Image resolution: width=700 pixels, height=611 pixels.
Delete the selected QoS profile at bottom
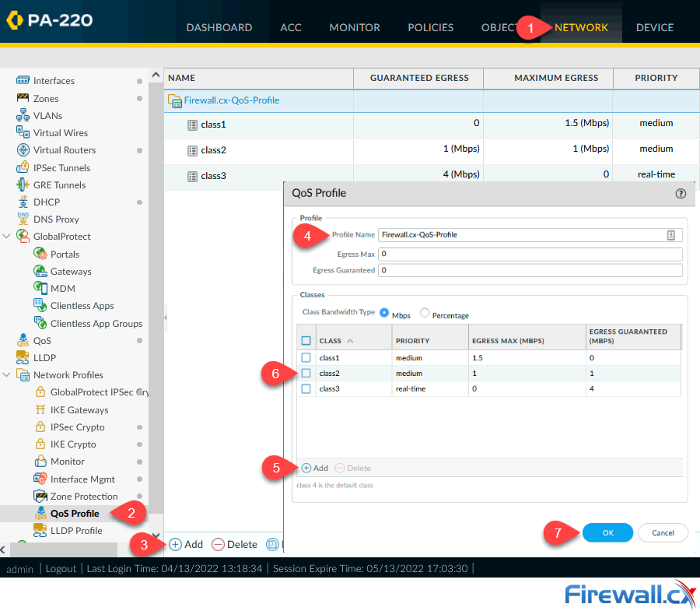pos(235,544)
